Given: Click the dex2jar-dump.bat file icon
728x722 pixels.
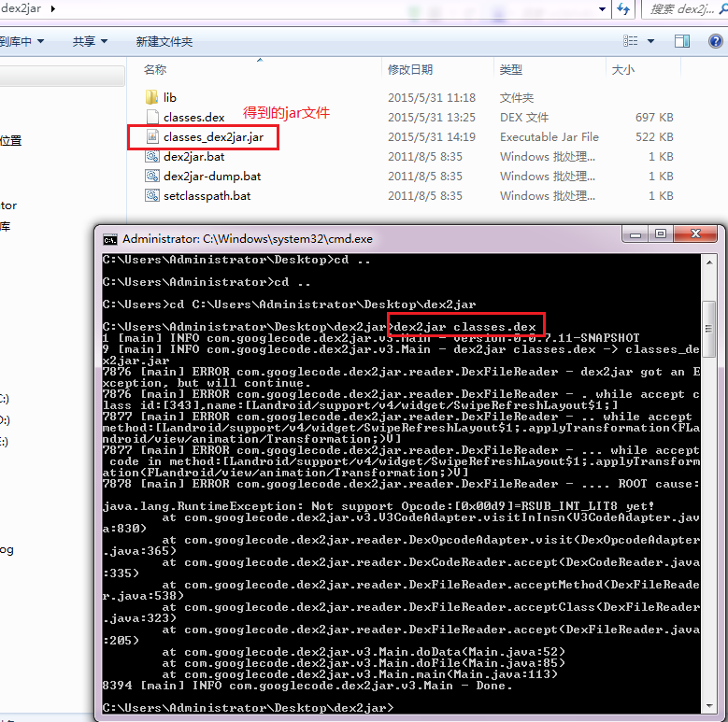Looking at the screenshot, I should pyautogui.click(x=152, y=176).
